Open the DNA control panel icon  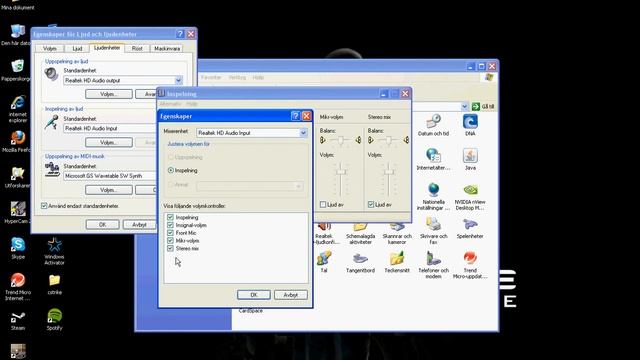(470, 125)
